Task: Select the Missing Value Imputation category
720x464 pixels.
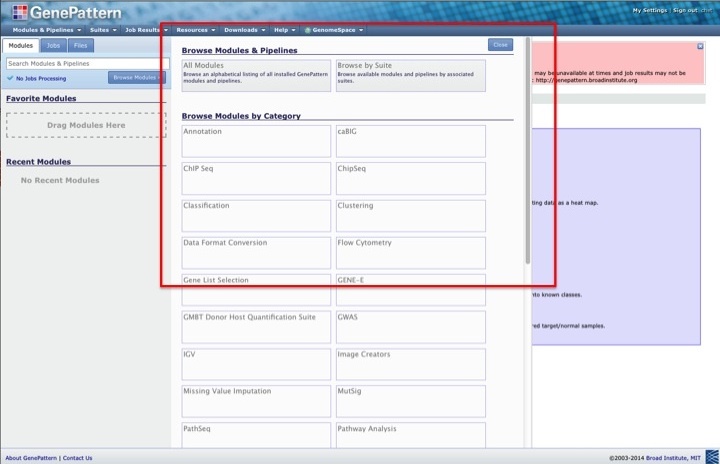Action: pyautogui.click(x=256, y=402)
